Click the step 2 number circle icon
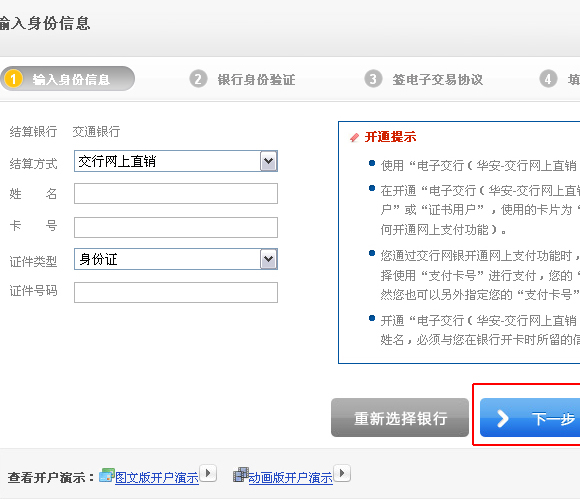 click(198, 79)
